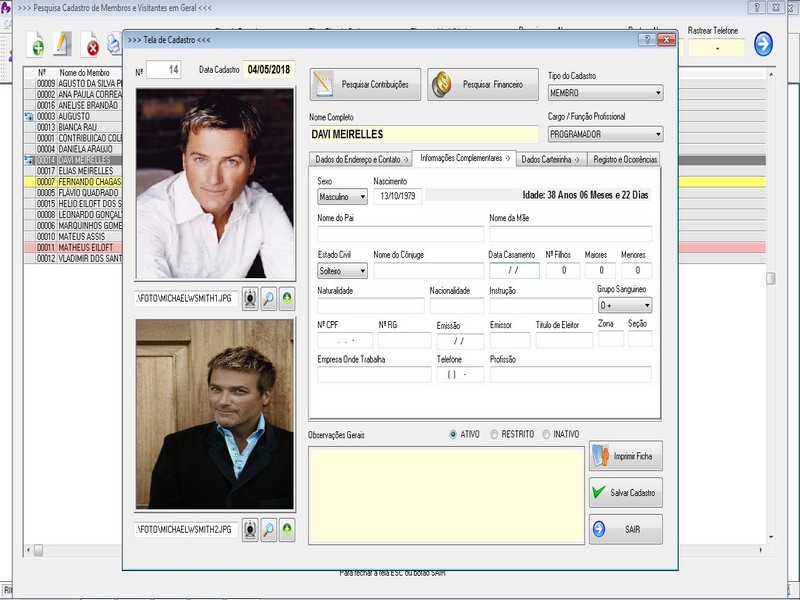This screenshot has height=600, width=800.
Task: Click the edit member pencil icon in background toolbar
Action: pos(62,44)
